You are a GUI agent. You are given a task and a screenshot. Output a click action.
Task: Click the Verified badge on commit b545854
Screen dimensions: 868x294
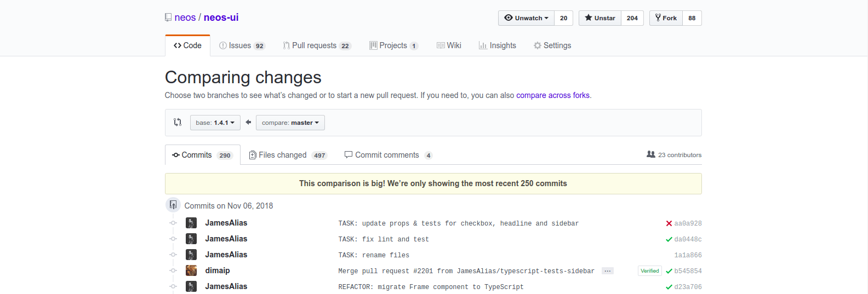[x=649, y=271]
